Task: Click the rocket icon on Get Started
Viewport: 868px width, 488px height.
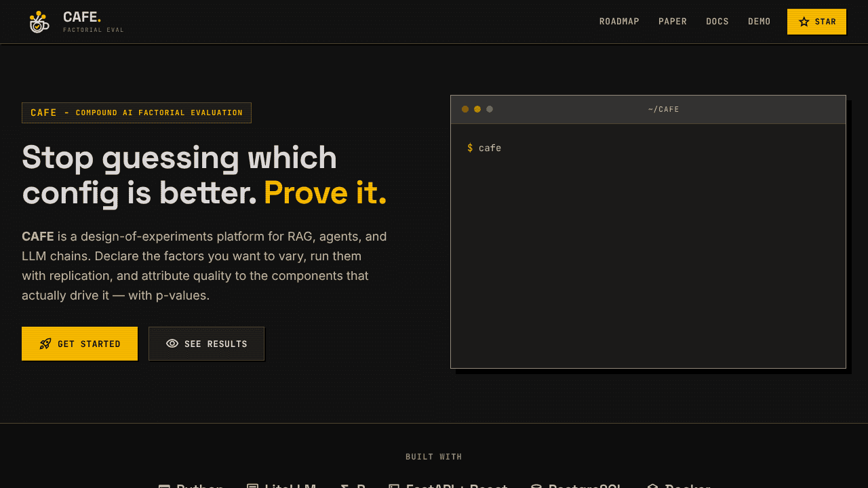Action: pyautogui.click(x=45, y=344)
